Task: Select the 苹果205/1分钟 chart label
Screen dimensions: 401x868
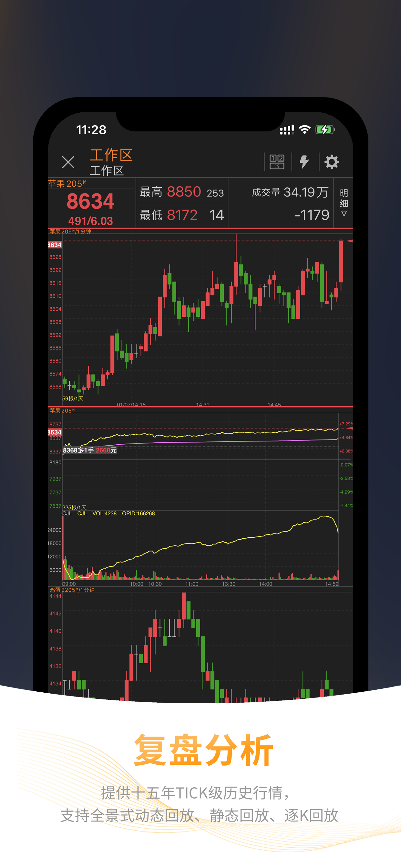Action: tap(70, 232)
